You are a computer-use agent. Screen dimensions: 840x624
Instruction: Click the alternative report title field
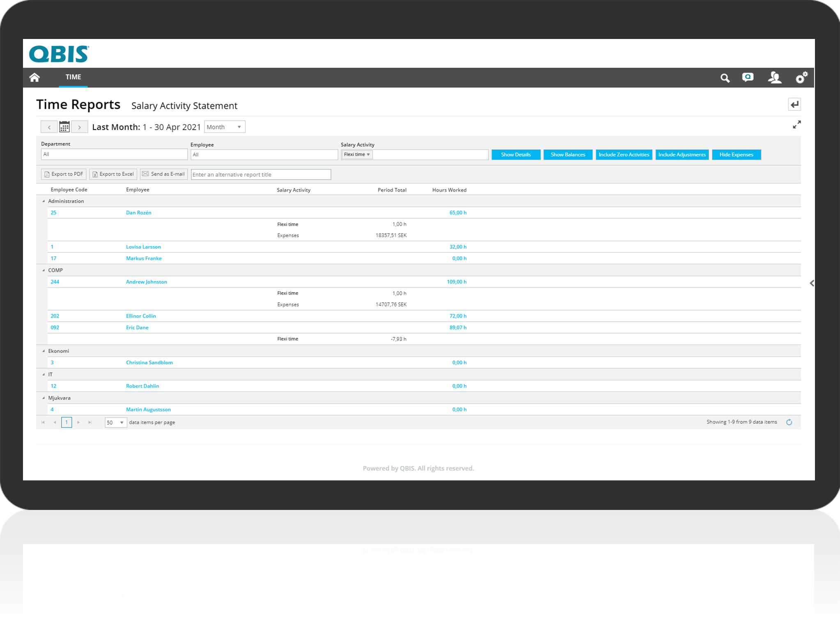(x=261, y=174)
